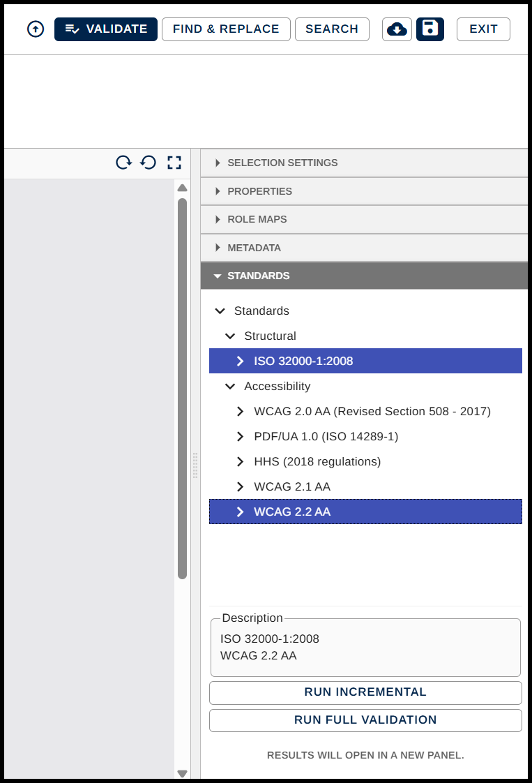The height and width of the screenshot is (783, 532).
Task: Click the cloud download icon
Action: [x=397, y=29]
